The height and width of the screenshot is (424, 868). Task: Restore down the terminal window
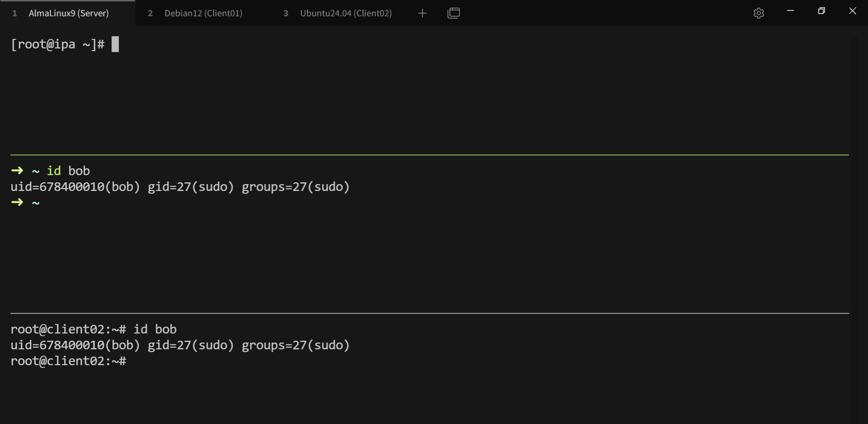[x=821, y=11]
